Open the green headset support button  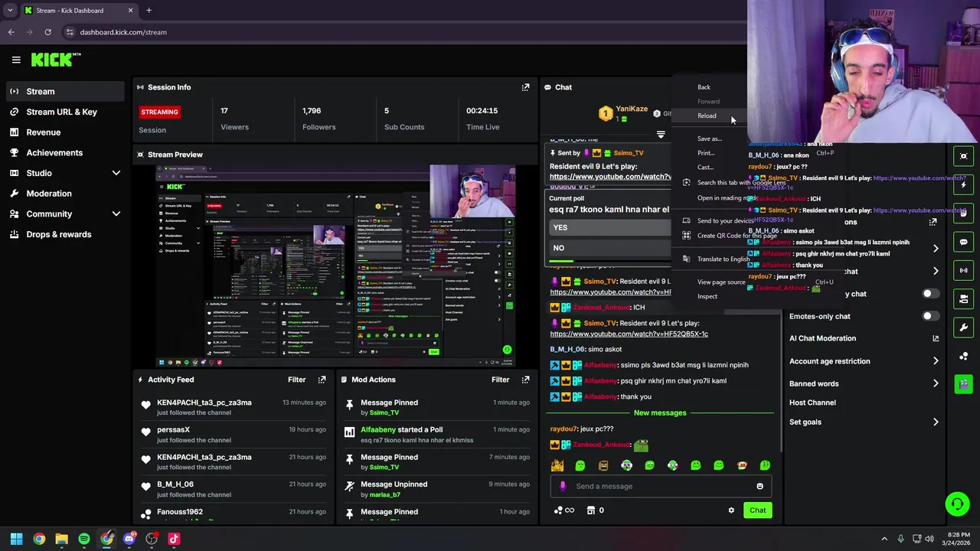(x=957, y=504)
